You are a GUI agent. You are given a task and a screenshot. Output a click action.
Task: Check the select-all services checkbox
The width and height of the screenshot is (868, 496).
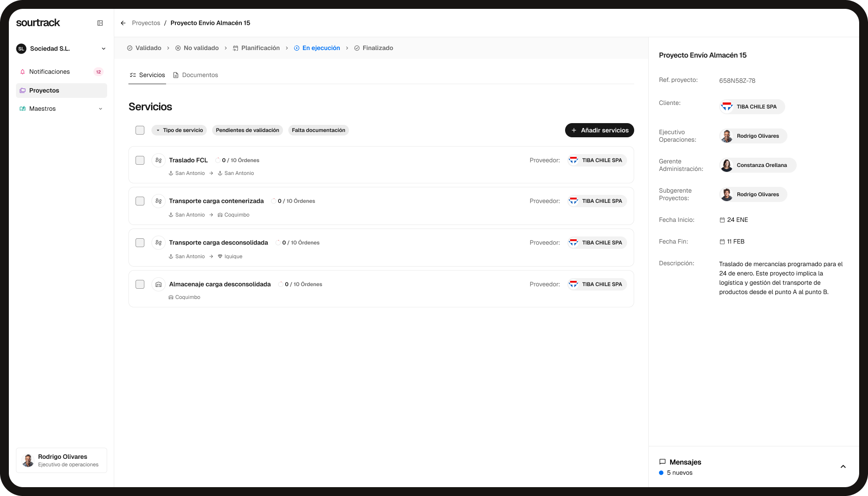coord(139,130)
